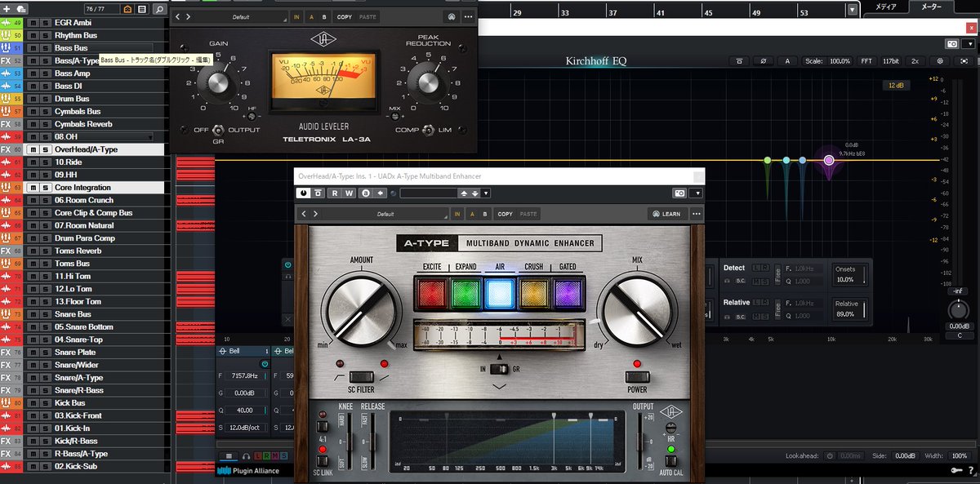The width and height of the screenshot is (980, 484).
Task: Open Kirchhoff EQ FFT menu
Action: (866, 61)
